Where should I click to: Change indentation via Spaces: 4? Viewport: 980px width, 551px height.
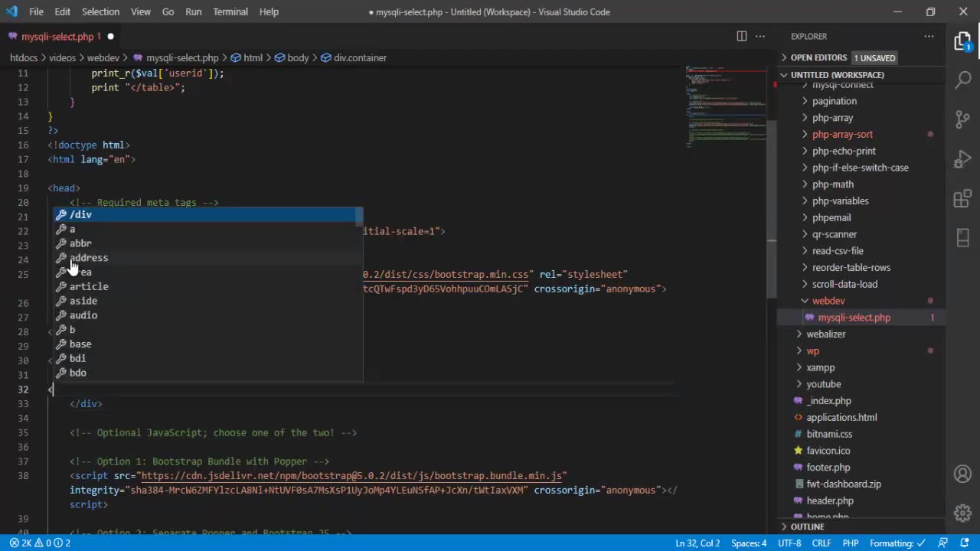tap(749, 543)
